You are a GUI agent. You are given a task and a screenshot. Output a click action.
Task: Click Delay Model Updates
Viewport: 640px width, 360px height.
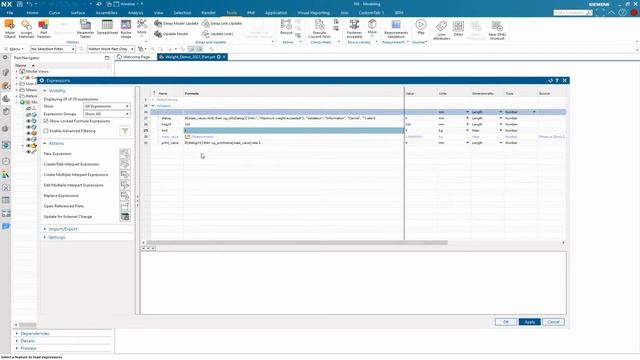[176, 24]
